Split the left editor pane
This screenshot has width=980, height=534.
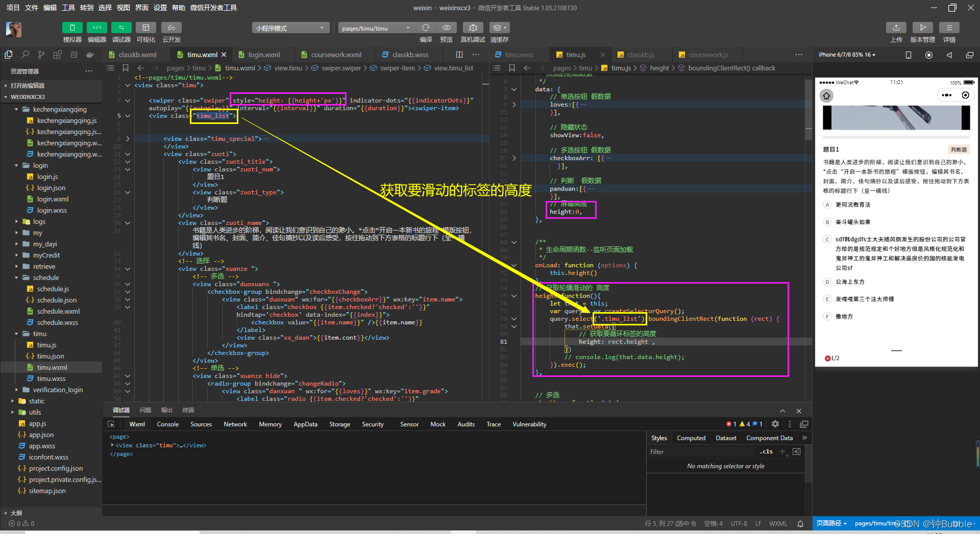point(459,55)
